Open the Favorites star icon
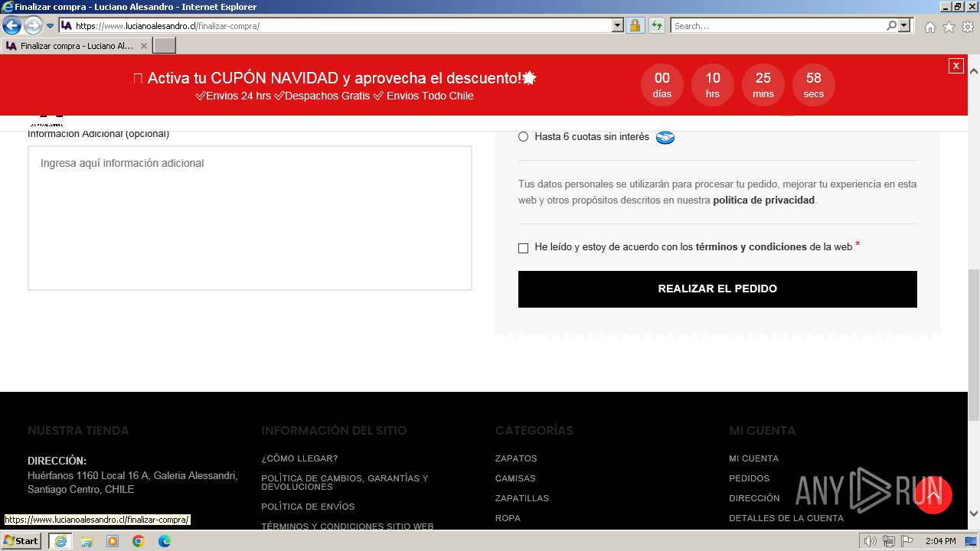Screen dimensions: 980x551 [949, 27]
